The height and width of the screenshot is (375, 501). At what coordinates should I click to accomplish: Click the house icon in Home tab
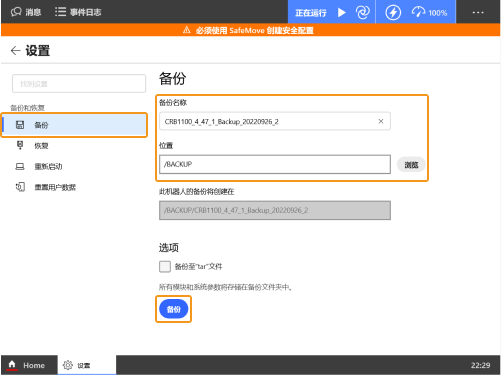coord(12,364)
